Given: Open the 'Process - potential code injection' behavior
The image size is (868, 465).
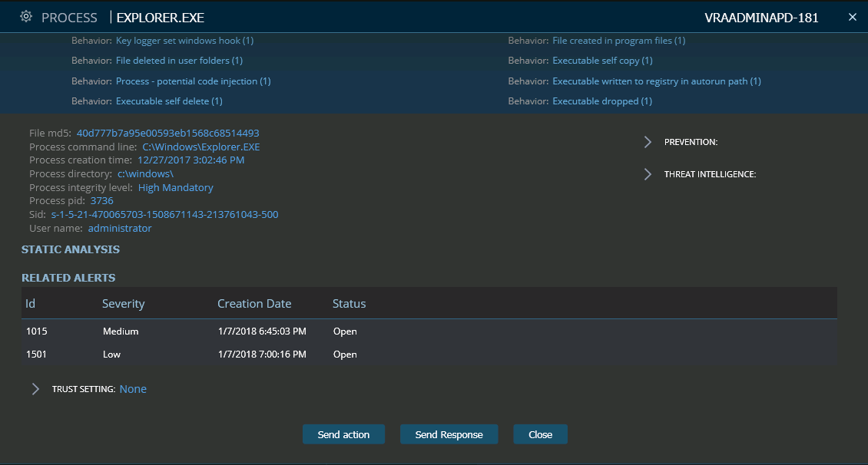Looking at the screenshot, I should click(193, 81).
